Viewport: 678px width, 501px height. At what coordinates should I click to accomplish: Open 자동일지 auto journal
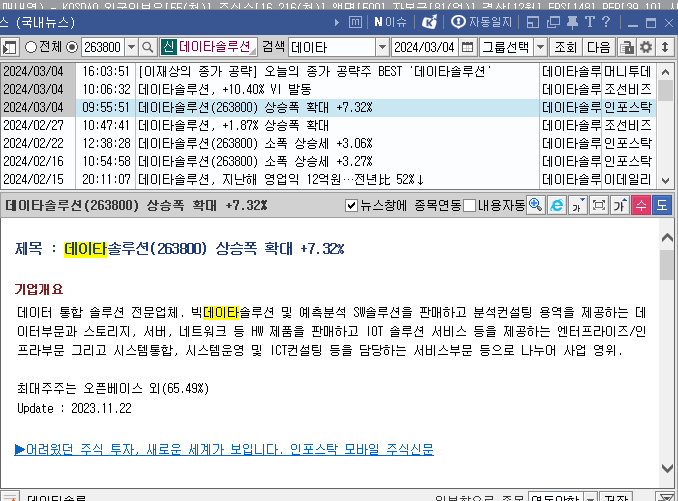481,22
